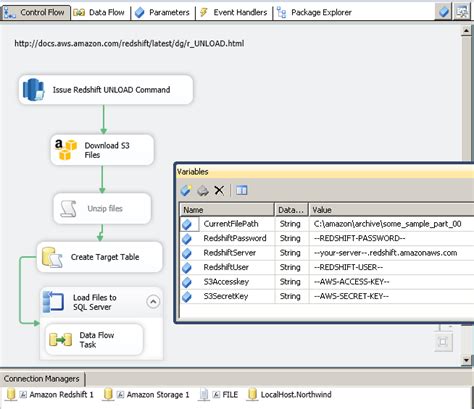
Task: Select the Create Target Table task
Action: [100, 257]
